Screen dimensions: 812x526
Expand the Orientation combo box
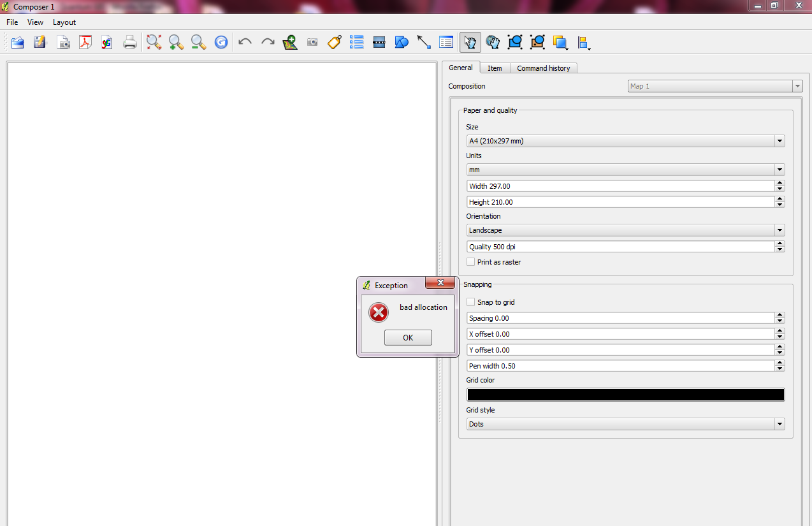point(625,230)
